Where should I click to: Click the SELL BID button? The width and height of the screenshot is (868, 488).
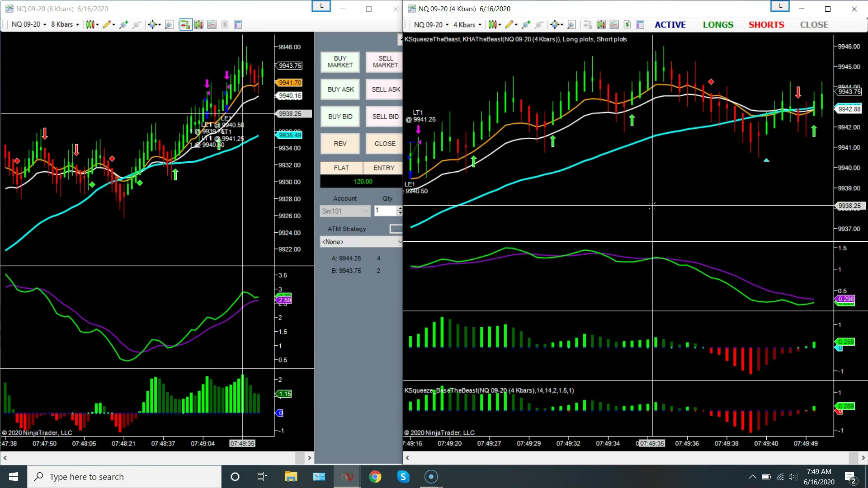(x=384, y=117)
